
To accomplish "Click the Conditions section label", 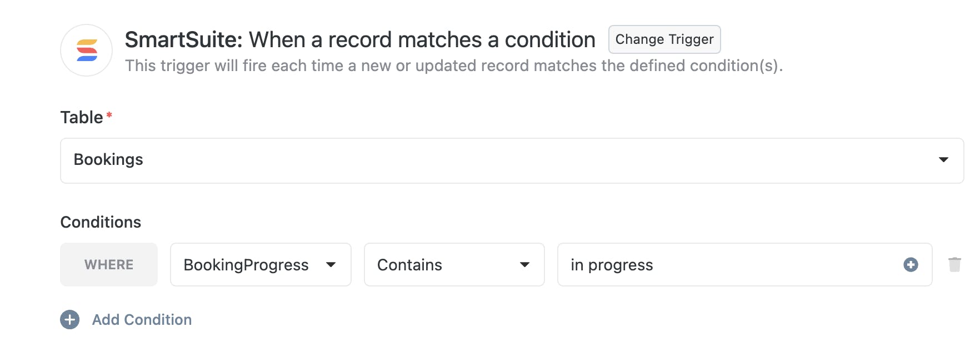I will pos(101,222).
